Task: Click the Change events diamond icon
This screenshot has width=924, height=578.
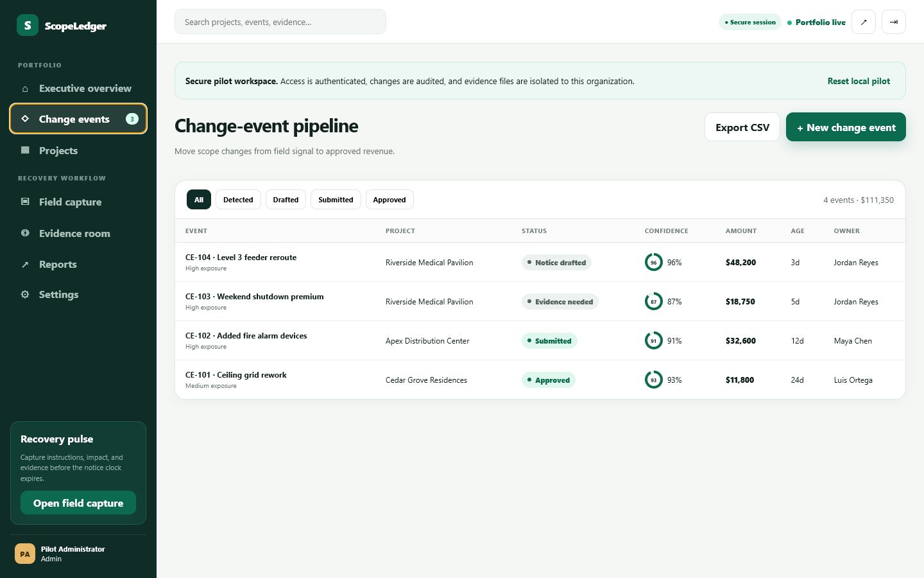Action: [x=25, y=119]
